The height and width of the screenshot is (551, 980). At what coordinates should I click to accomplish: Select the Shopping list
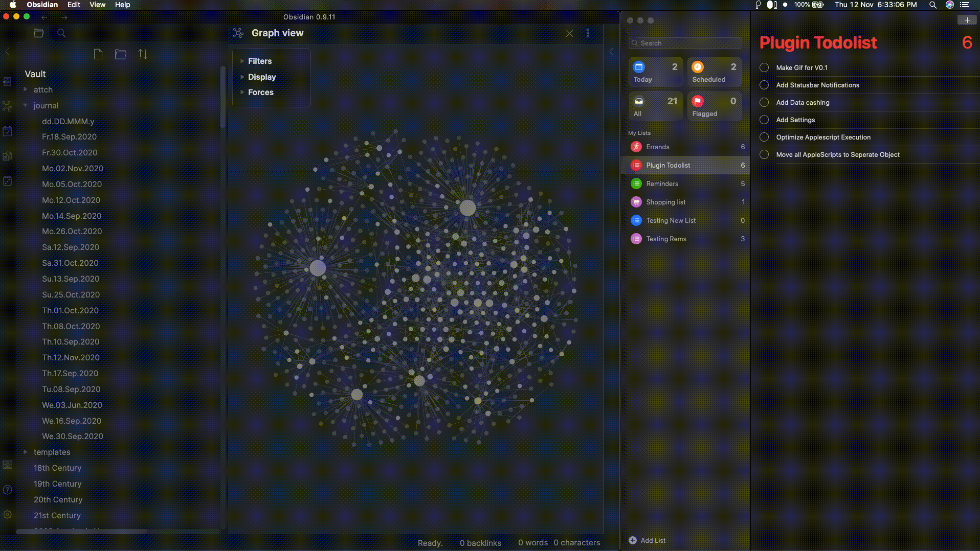point(685,202)
